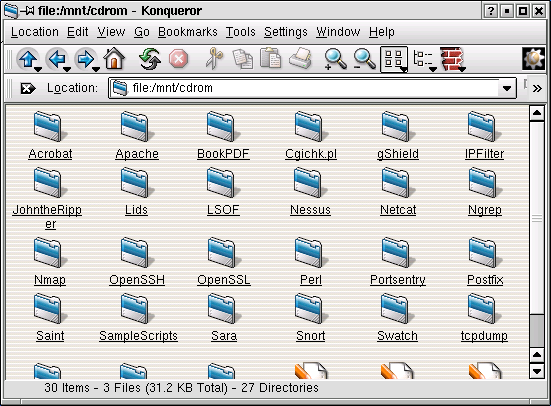Select the Cut scissors icon

[x=214, y=58]
